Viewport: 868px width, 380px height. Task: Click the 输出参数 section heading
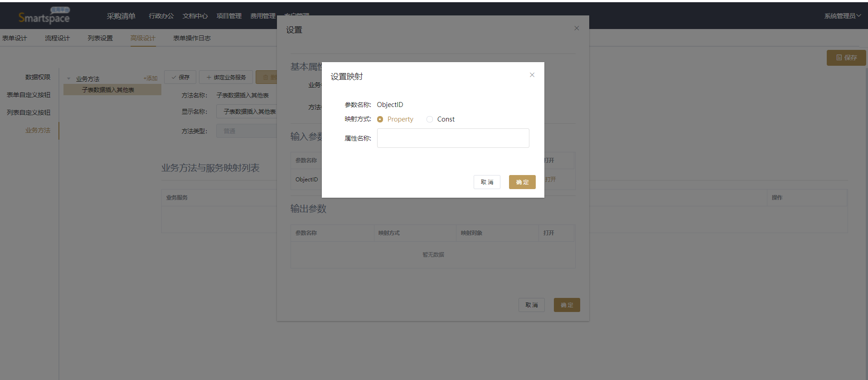tap(308, 209)
